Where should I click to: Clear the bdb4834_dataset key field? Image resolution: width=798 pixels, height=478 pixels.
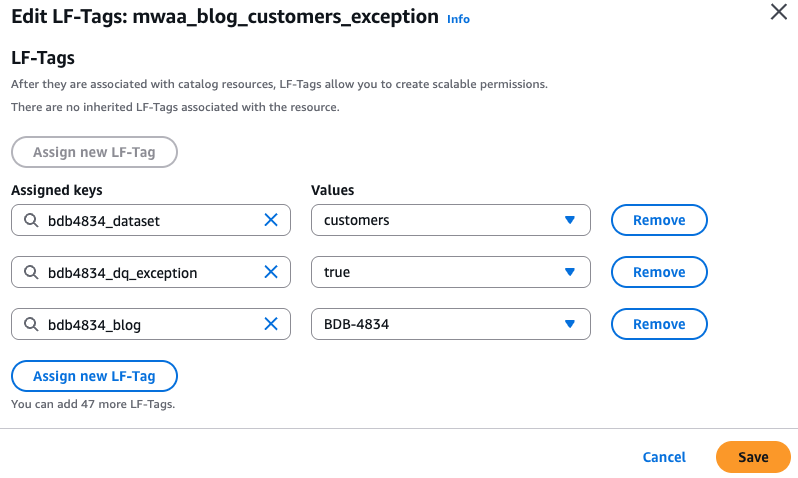(270, 220)
